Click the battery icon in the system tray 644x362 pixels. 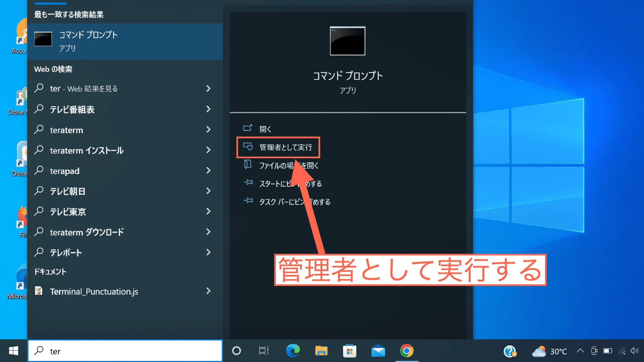[x=608, y=351]
